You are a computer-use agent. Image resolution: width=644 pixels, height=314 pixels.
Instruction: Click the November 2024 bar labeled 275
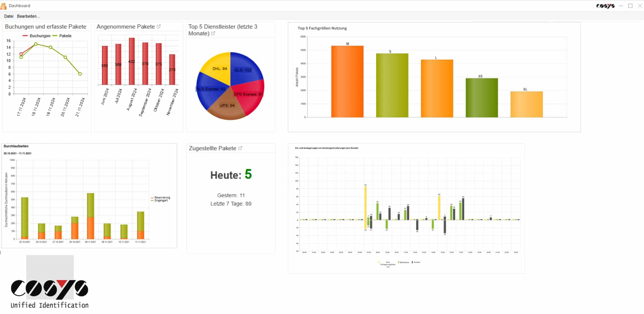click(172, 70)
